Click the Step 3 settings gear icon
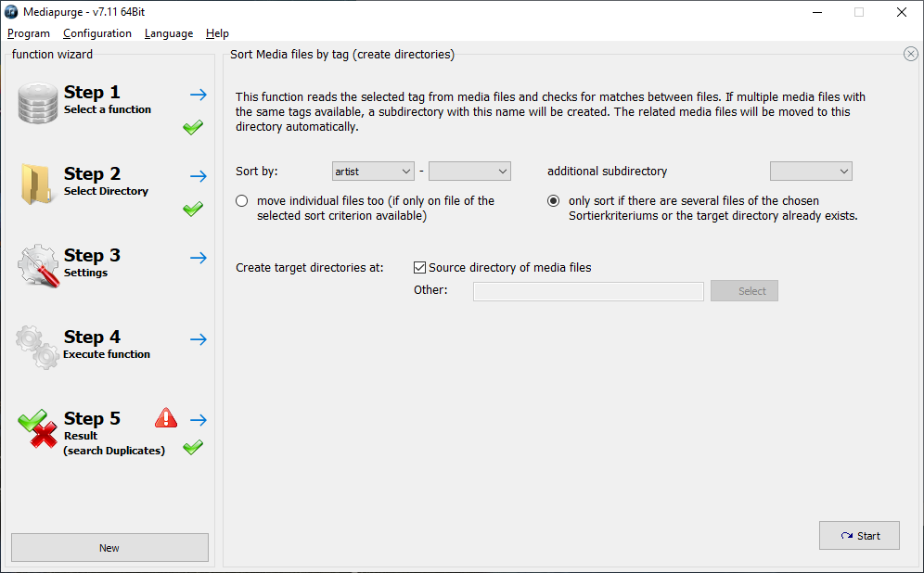Screen dimensions: 924x573 coord(38,265)
